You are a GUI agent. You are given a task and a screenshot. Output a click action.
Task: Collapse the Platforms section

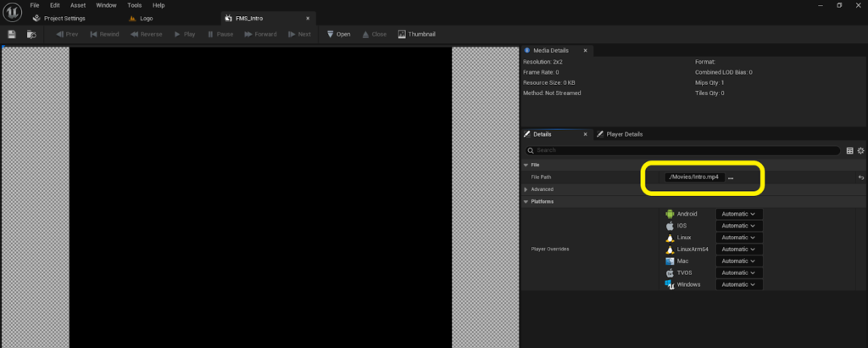526,202
